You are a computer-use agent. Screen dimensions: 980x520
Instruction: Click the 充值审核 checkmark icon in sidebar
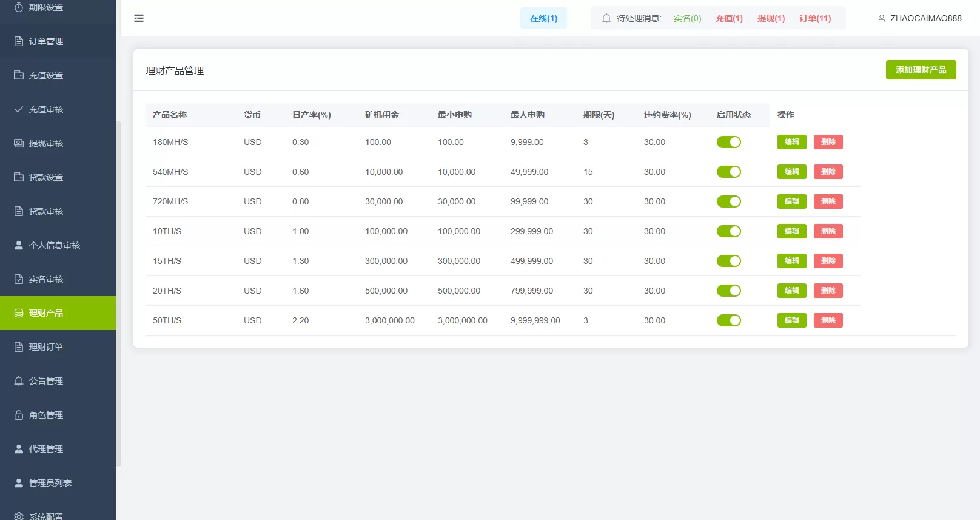[x=19, y=109]
